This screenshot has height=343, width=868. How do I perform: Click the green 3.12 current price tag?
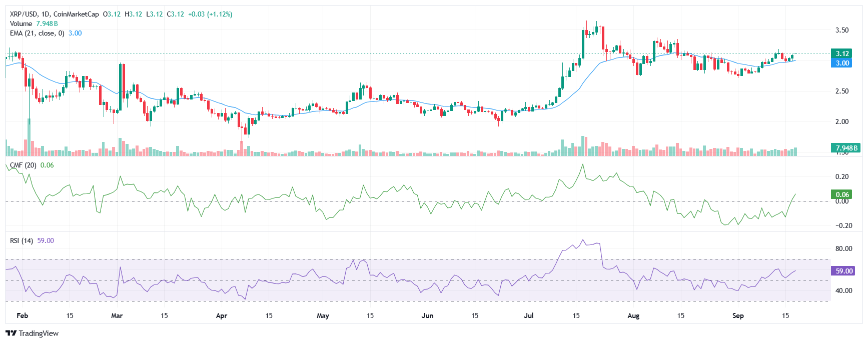[842, 53]
